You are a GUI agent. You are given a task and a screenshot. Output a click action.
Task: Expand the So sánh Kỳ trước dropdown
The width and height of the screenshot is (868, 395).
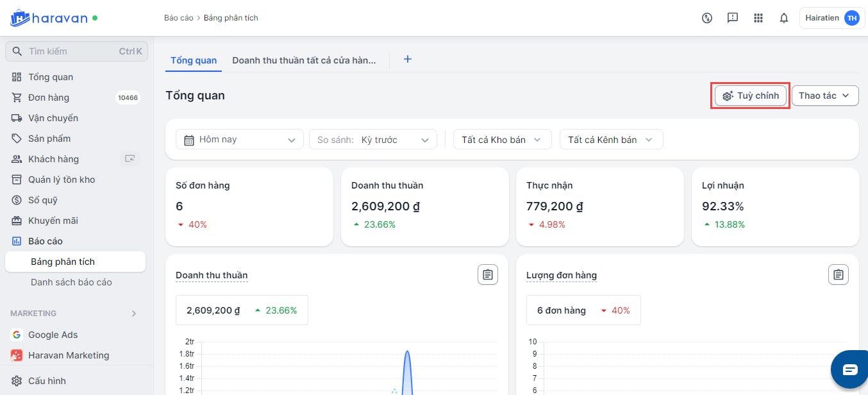coord(372,140)
